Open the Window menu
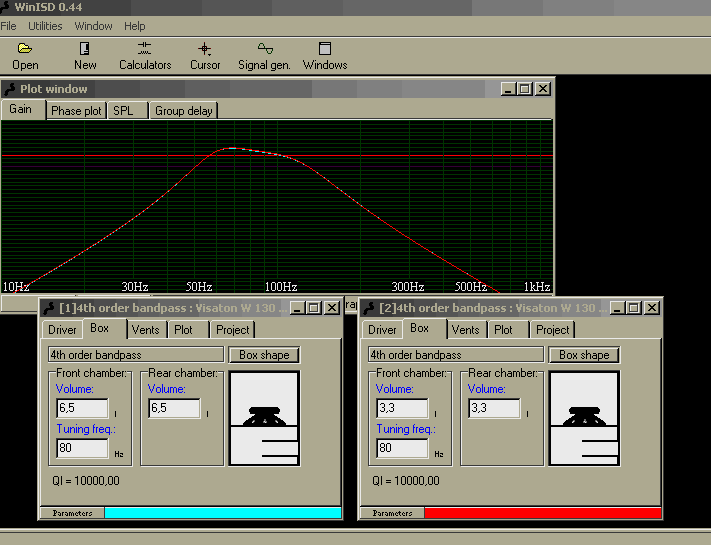 93,26
